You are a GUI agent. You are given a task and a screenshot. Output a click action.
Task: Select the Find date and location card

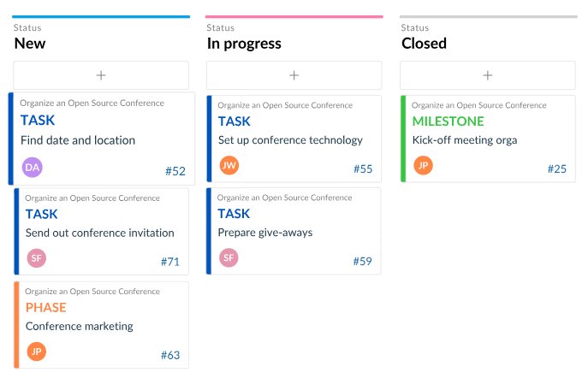[x=102, y=139]
